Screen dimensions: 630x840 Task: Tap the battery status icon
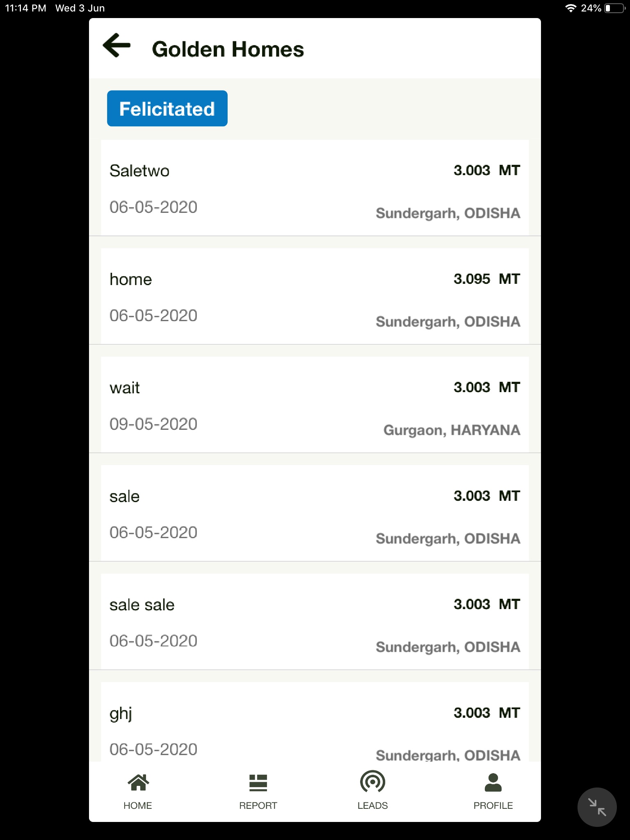tap(614, 8)
